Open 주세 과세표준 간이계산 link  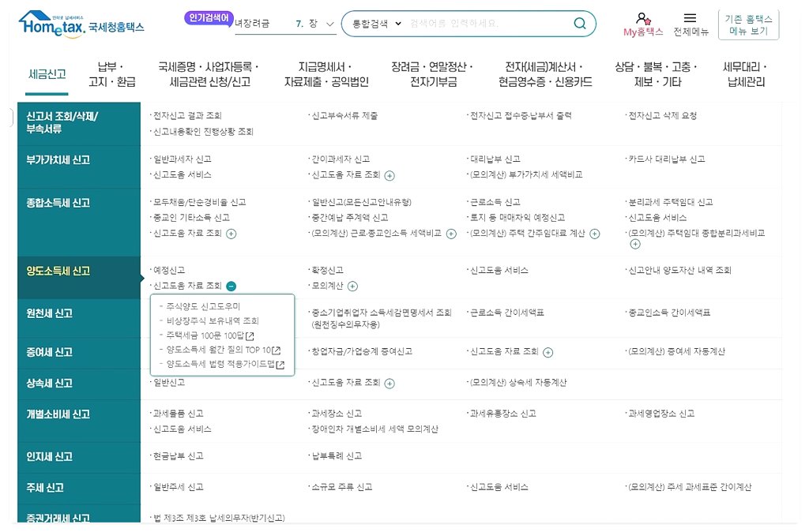(x=689, y=487)
